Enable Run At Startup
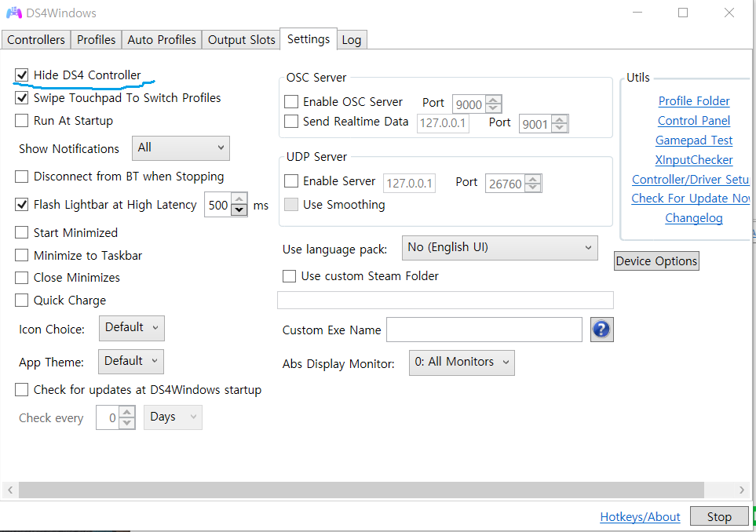 [x=22, y=121]
